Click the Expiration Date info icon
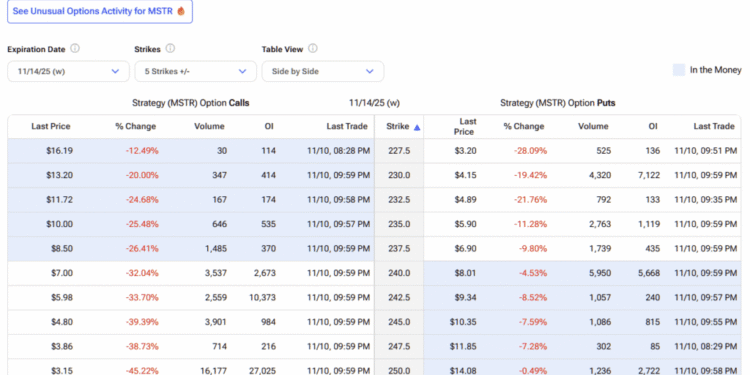Image resolution: width=750 pixels, height=375 pixels. tap(75, 49)
